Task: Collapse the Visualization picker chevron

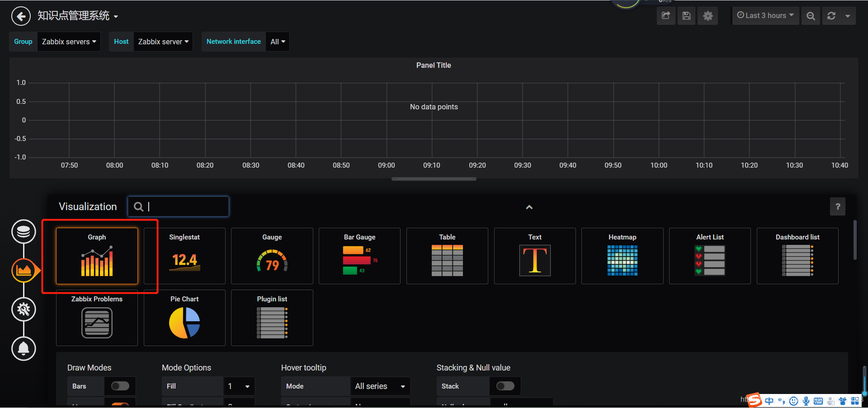Action: 529,207
